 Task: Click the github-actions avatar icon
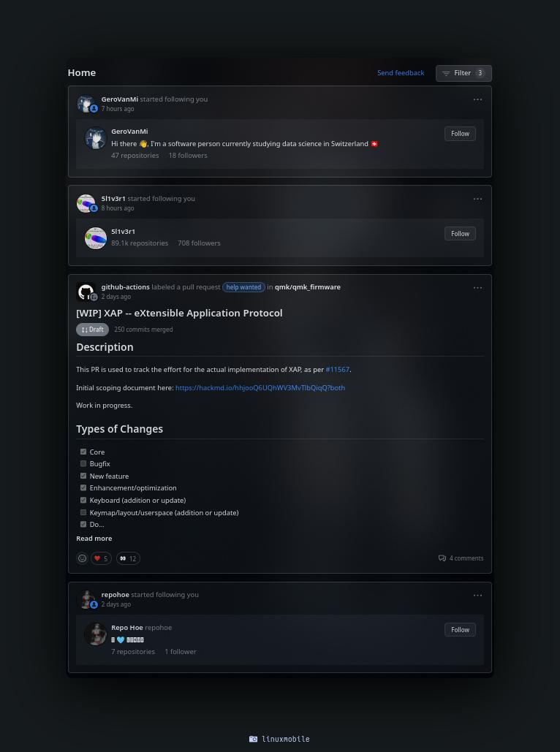tap(86, 292)
